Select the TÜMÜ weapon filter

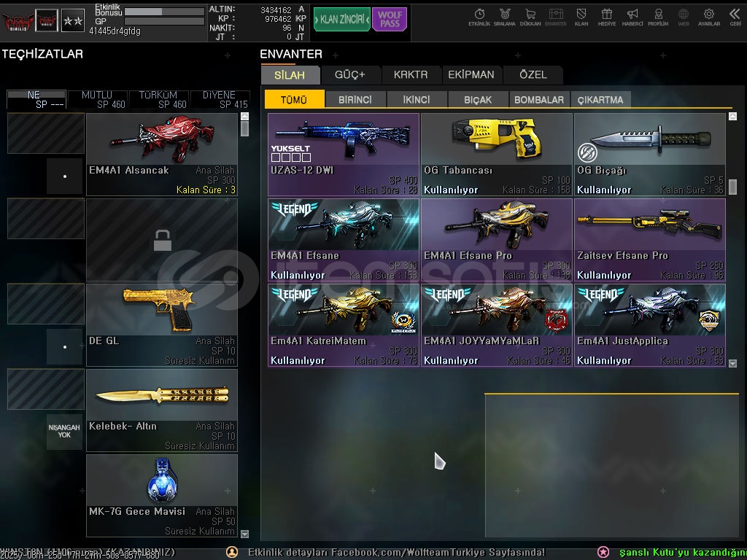(x=295, y=99)
